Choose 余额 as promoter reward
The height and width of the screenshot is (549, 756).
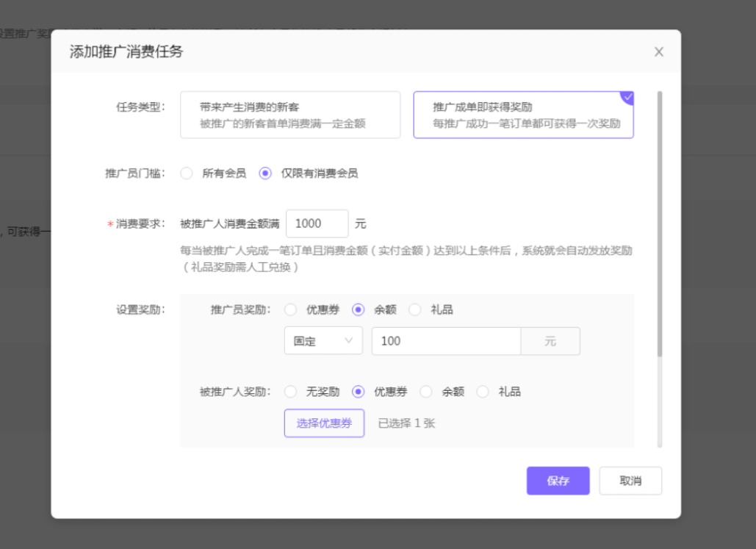coord(358,309)
